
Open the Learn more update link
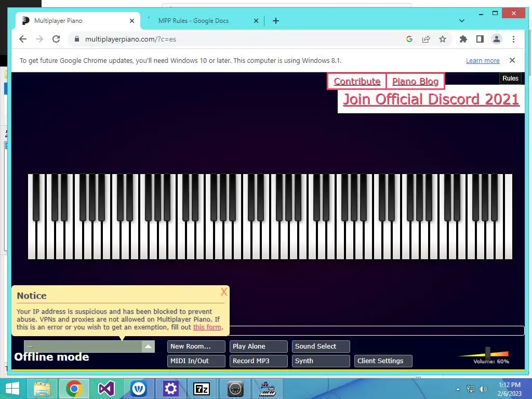[x=483, y=60]
